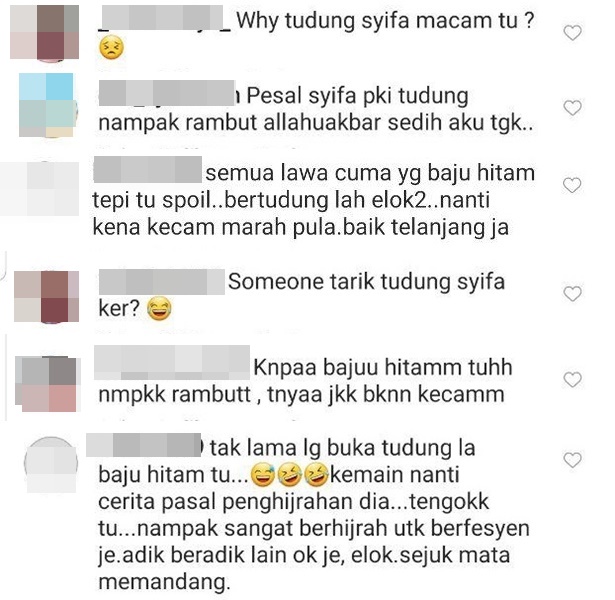Open round avatar of last commenter
The image size is (615, 600).
click(x=51, y=464)
